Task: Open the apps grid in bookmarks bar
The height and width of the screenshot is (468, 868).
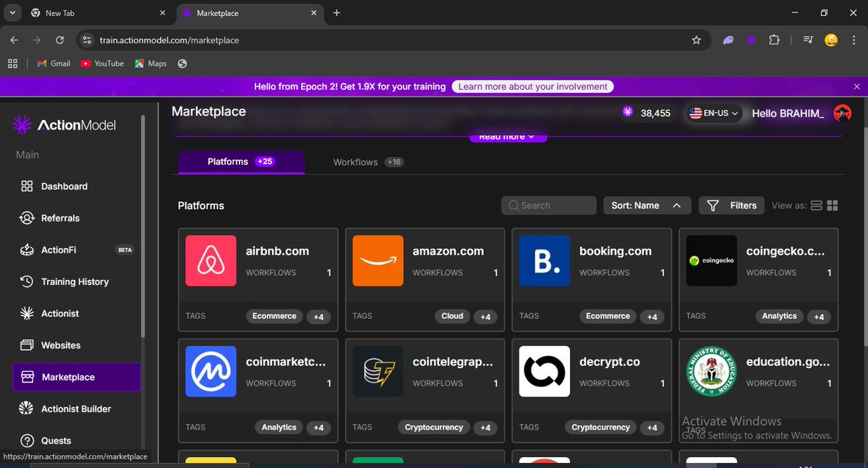Action: [12, 64]
